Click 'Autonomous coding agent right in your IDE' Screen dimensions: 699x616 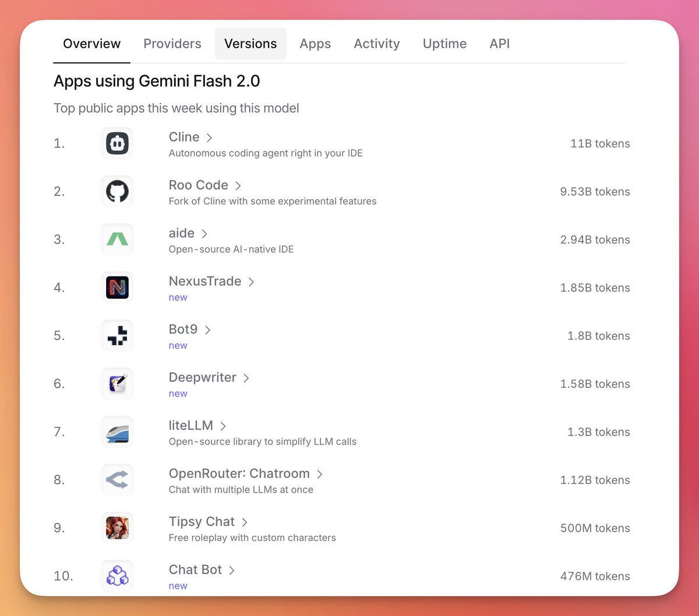pos(266,153)
